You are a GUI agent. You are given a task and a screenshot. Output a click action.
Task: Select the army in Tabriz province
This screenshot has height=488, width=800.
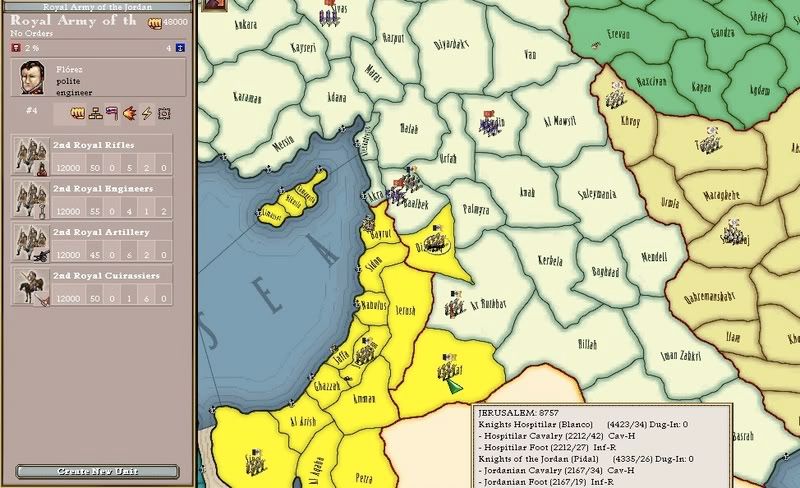711,141
